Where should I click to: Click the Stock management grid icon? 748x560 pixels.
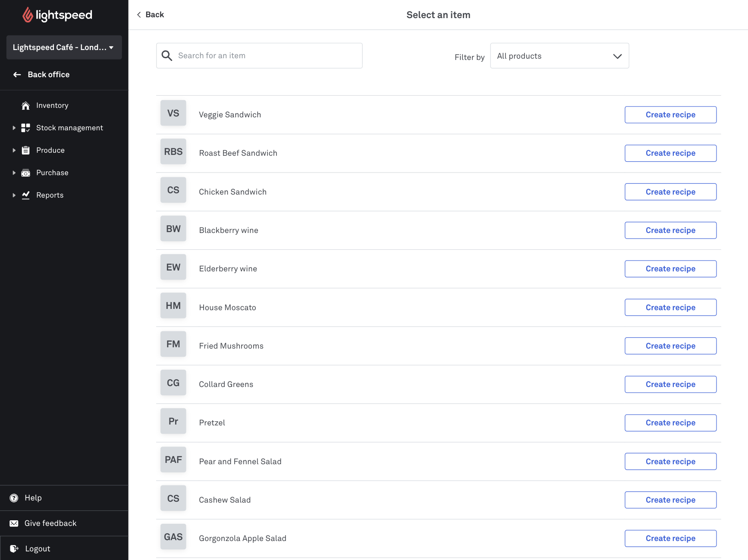(x=26, y=128)
